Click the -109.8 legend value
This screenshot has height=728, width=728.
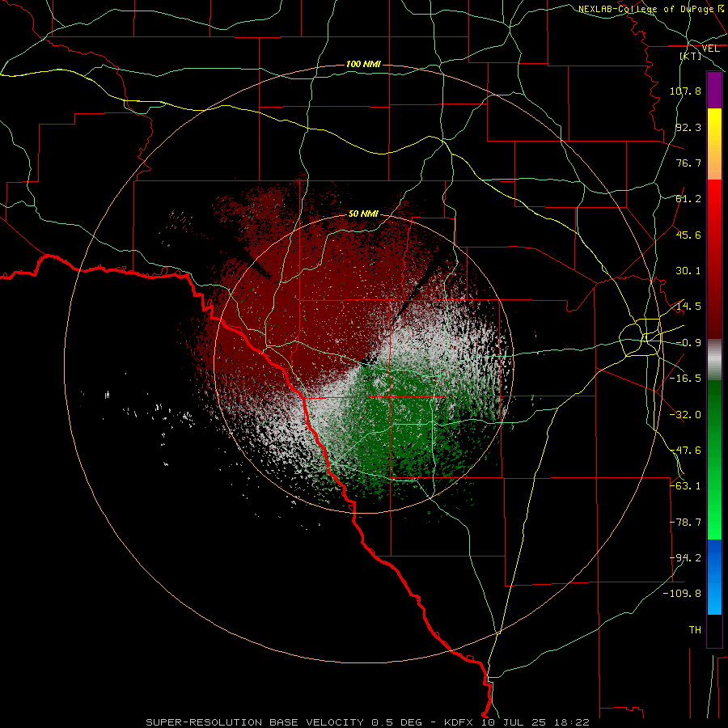pos(682,594)
